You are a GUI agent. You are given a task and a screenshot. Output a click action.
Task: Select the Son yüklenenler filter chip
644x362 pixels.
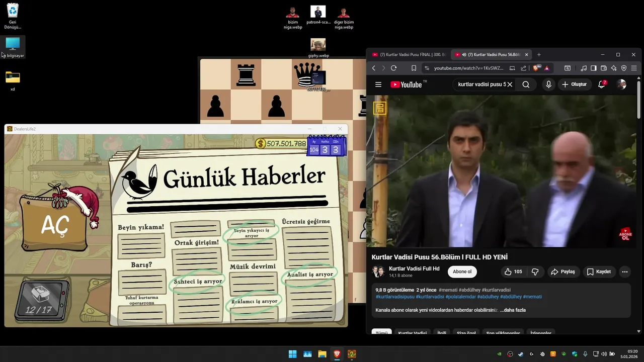click(x=503, y=332)
